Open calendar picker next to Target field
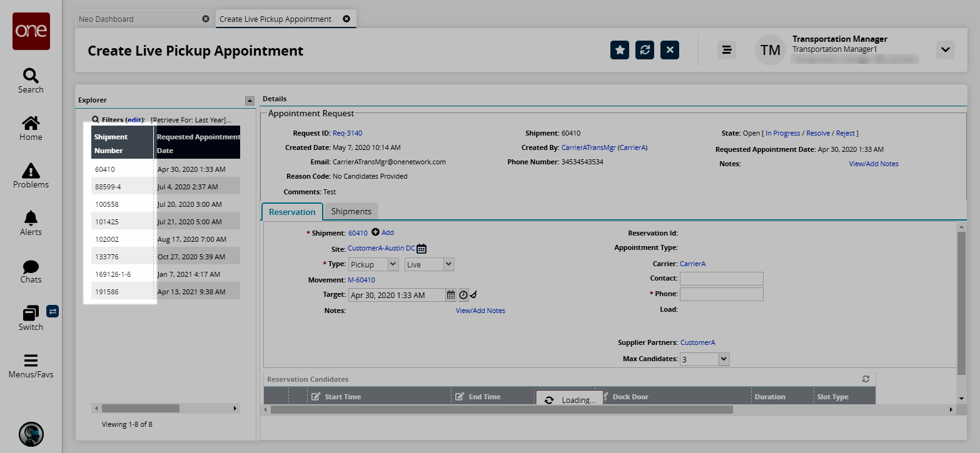The height and width of the screenshot is (453, 980). pyautogui.click(x=451, y=295)
